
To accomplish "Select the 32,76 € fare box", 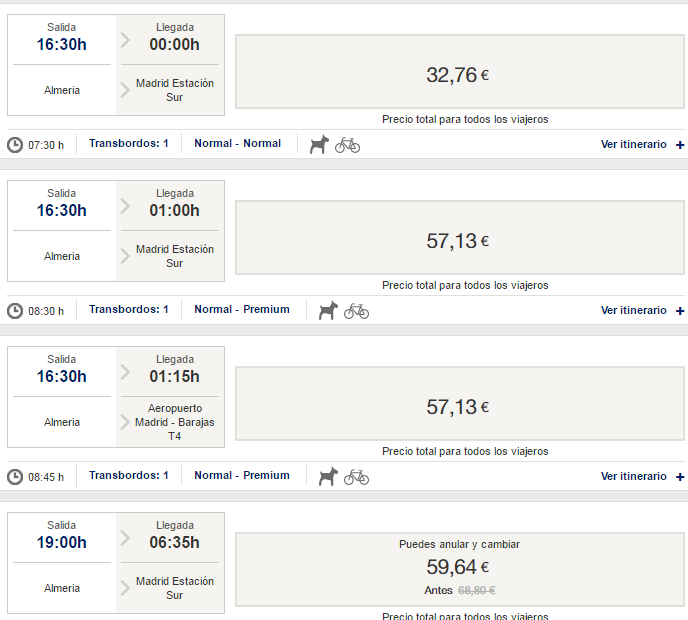I will (460, 75).
